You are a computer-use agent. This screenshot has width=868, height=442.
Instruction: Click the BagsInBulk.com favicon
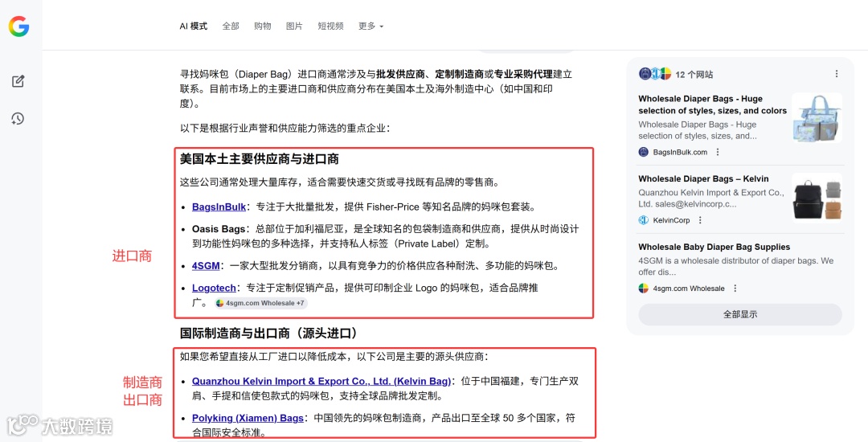(643, 152)
